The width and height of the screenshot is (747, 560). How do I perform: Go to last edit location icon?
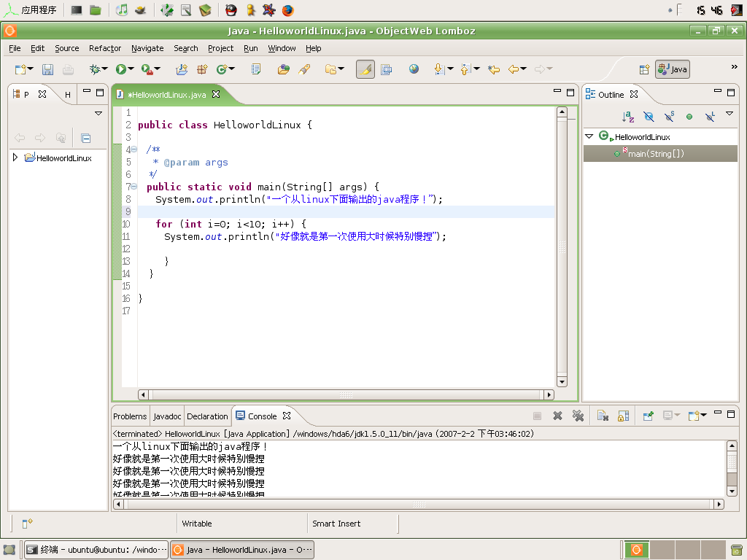click(x=494, y=69)
